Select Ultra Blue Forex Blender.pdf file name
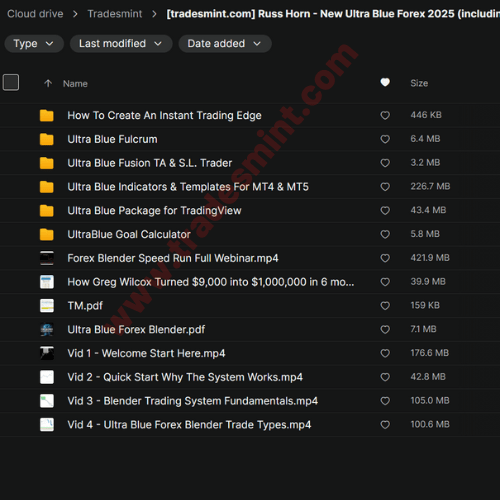The height and width of the screenshot is (500, 500). click(136, 330)
